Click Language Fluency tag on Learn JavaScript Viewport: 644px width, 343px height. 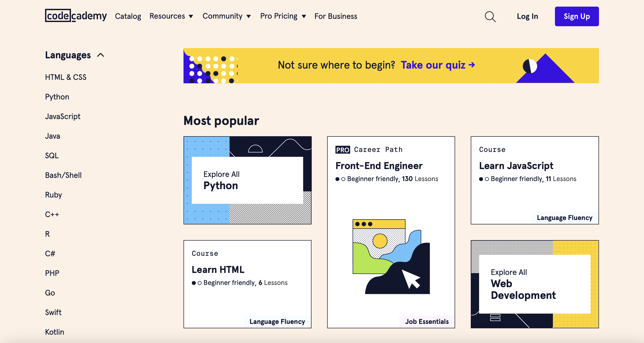[564, 218]
